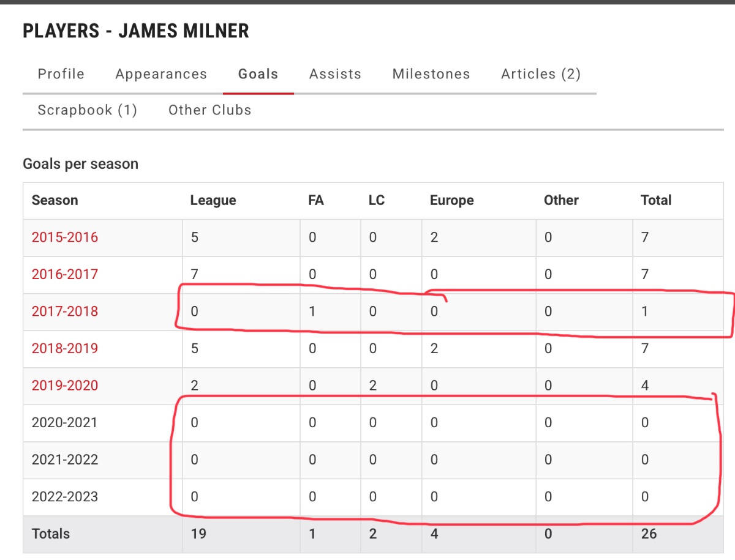Select the Goals tab
The width and height of the screenshot is (735, 560).
pos(258,74)
